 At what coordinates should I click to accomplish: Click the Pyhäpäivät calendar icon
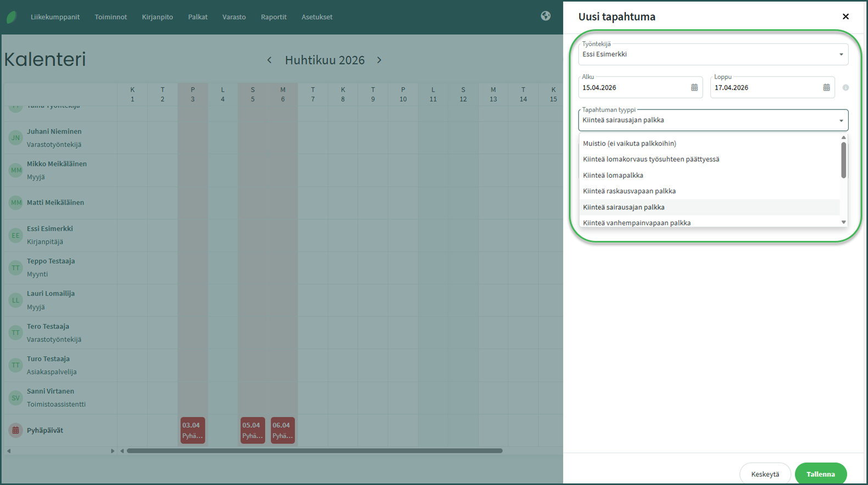15,430
